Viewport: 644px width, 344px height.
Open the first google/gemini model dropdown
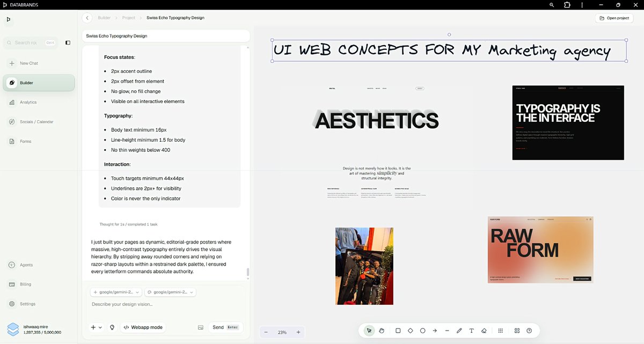click(115, 292)
